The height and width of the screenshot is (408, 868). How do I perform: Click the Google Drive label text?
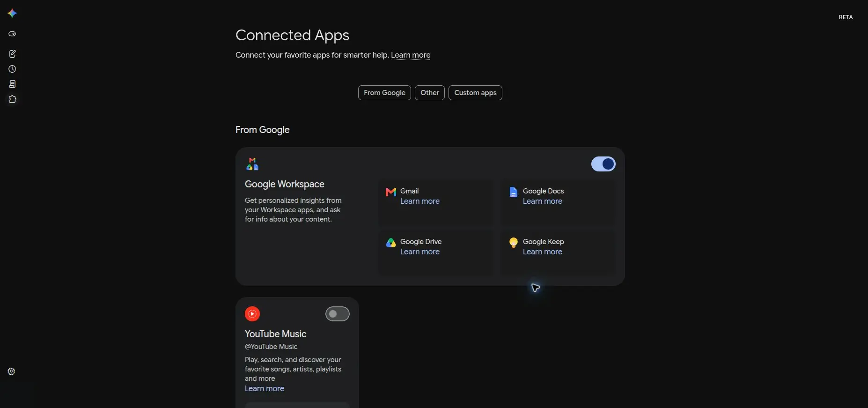point(421,242)
